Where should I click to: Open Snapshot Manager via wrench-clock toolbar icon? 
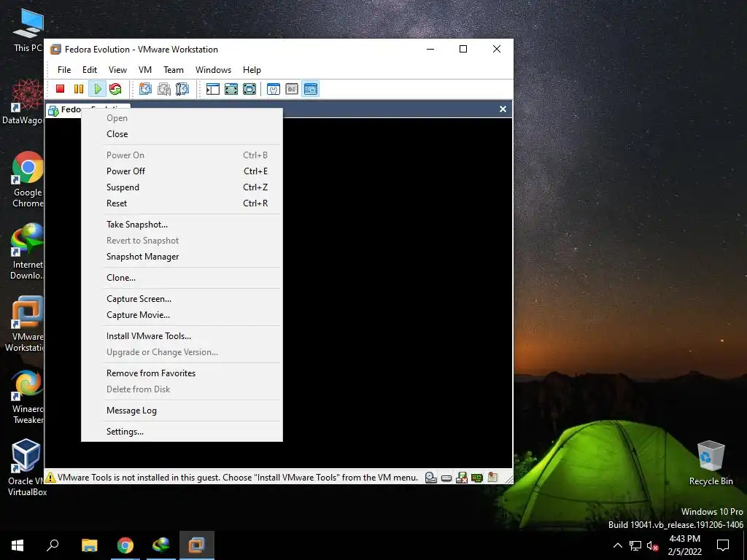point(182,88)
